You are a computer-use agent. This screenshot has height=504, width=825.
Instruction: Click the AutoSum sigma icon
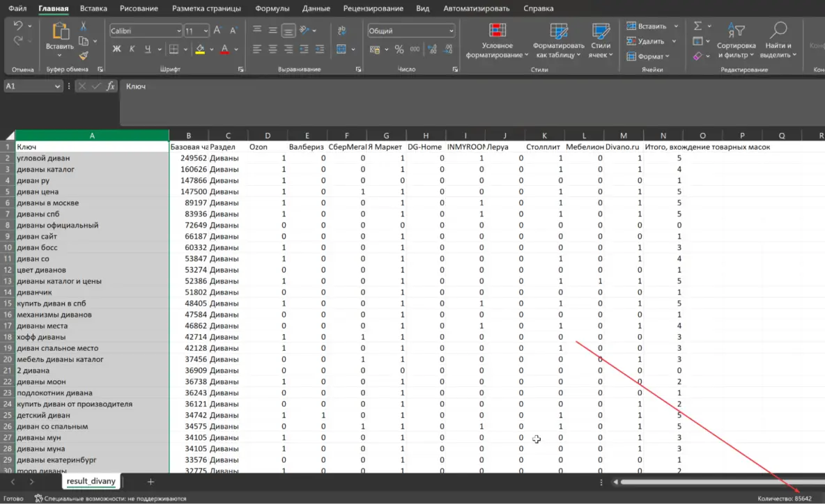(697, 26)
